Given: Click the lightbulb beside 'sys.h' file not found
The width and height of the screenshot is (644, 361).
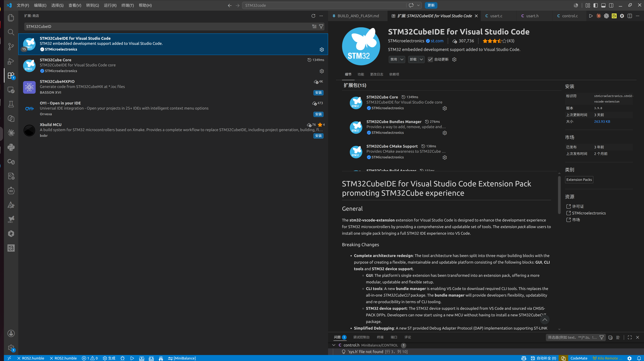Looking at the screenshot, I should click(343, 352).
